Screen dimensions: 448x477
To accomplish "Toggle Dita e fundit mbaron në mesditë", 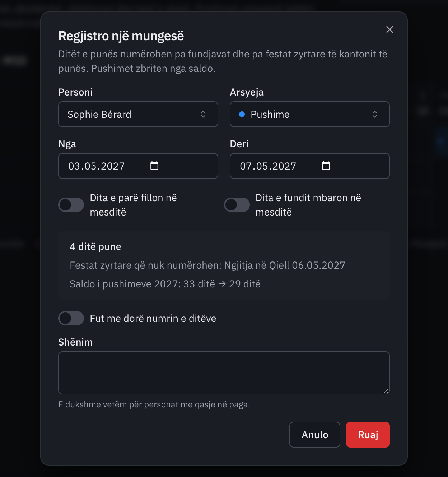I will coord(237,205).
